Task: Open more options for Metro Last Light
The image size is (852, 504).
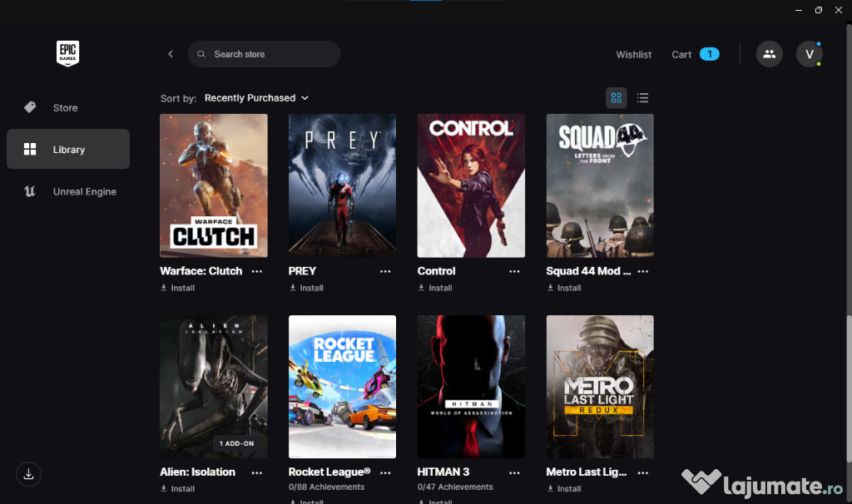Action: pyautogui.click(x=643, y=472)
